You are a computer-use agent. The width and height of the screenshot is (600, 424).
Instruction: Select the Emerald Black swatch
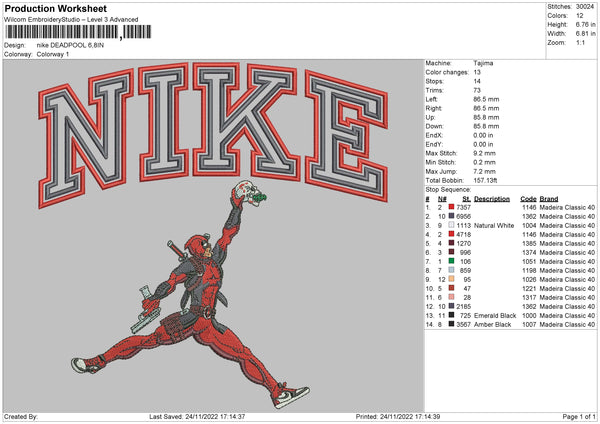coord(452,315)
